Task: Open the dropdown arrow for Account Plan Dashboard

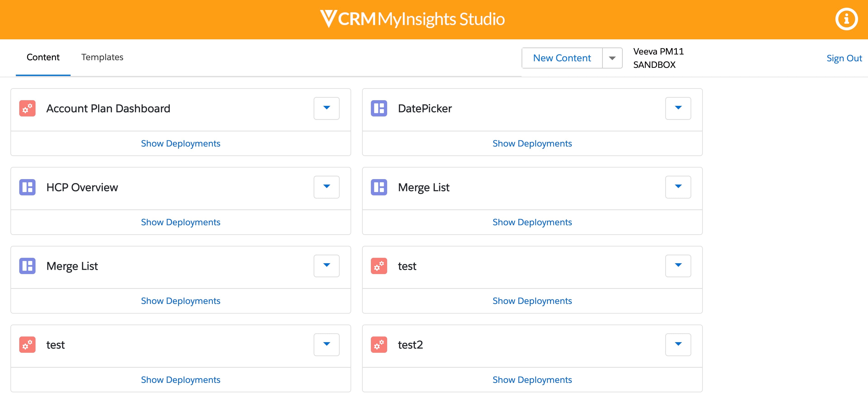Action: pyautogui.click(x=326, y=108)
